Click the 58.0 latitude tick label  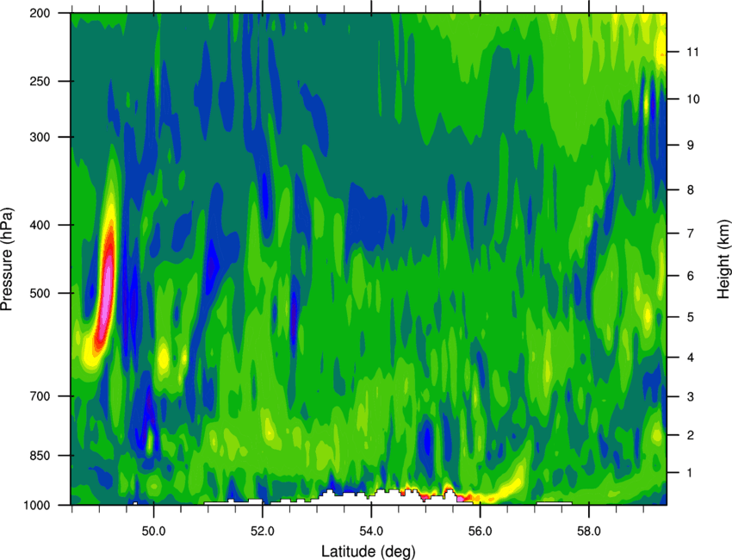pos(589,532)
